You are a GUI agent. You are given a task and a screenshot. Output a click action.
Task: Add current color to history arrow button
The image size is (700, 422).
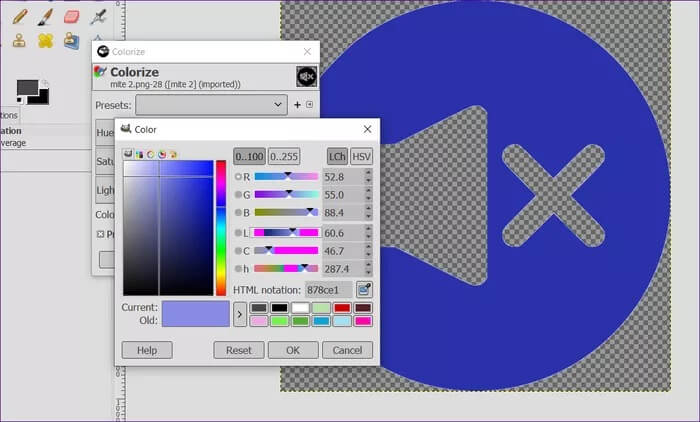[x=240, y=314]
